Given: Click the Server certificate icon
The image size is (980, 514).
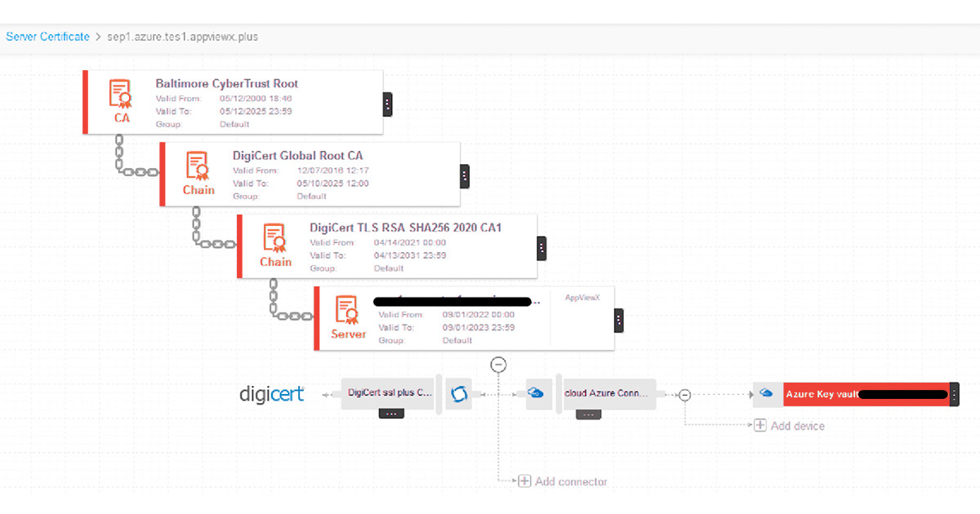Looking at the screenshot, I should [348, 311].
